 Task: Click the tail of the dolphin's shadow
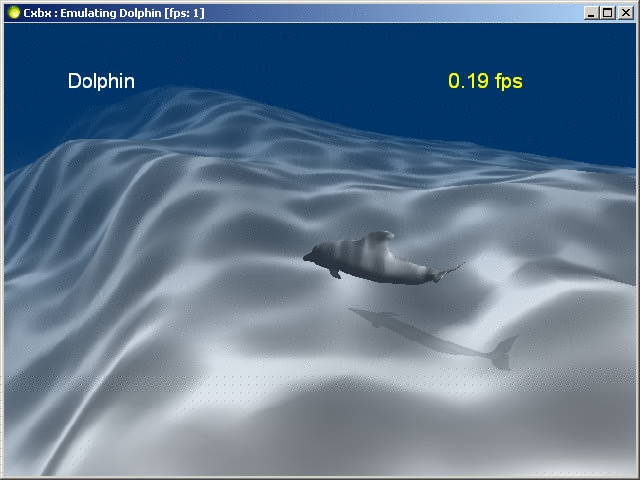(503, 352)
